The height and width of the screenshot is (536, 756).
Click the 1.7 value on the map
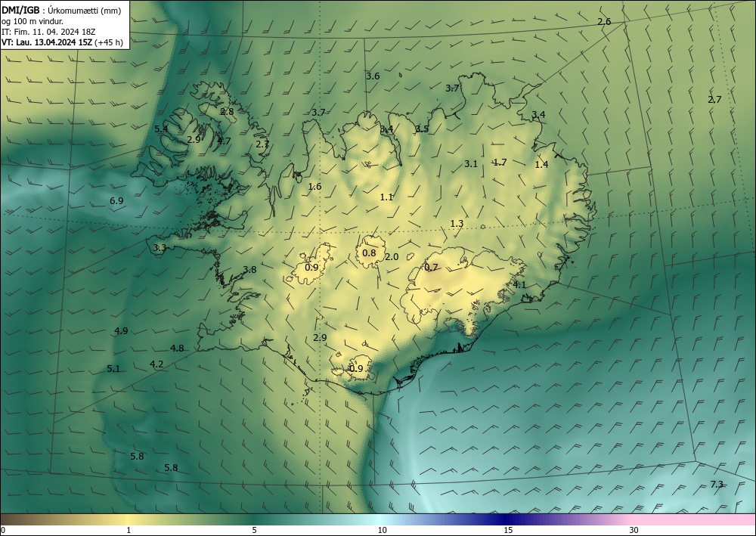coord(500,162)
